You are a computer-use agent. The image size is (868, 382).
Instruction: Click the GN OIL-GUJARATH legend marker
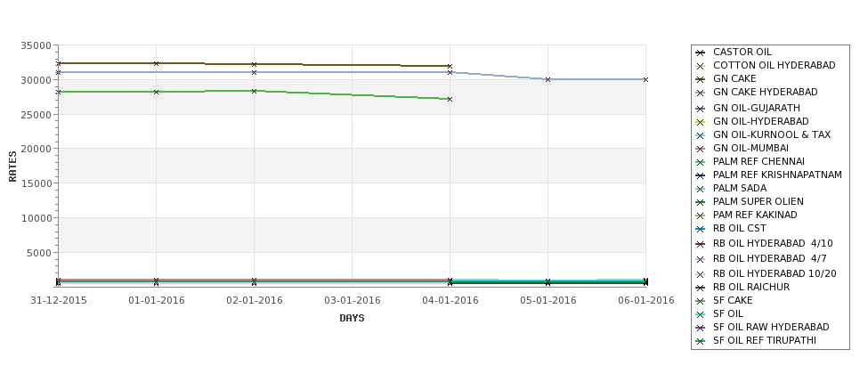(x=701, y=109)
